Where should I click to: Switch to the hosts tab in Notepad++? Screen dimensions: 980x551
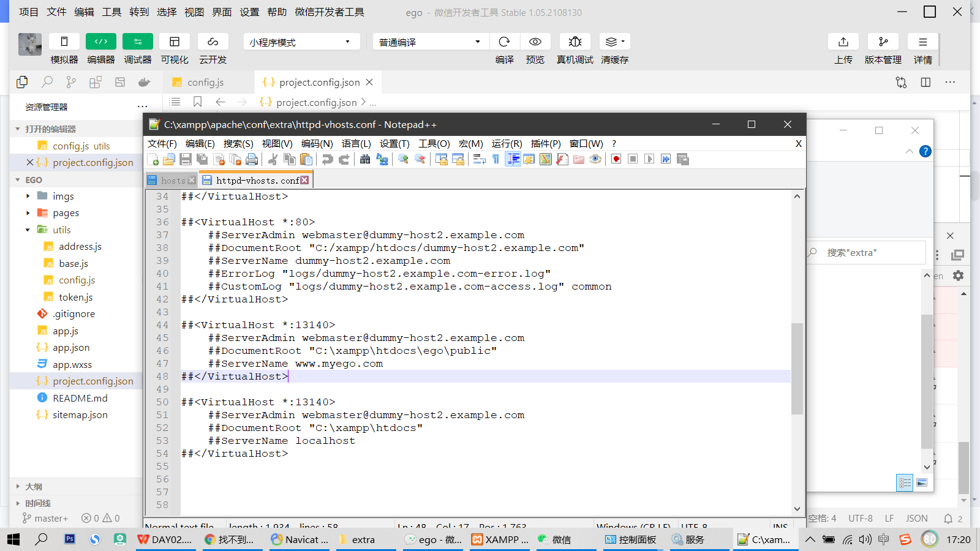172,180
